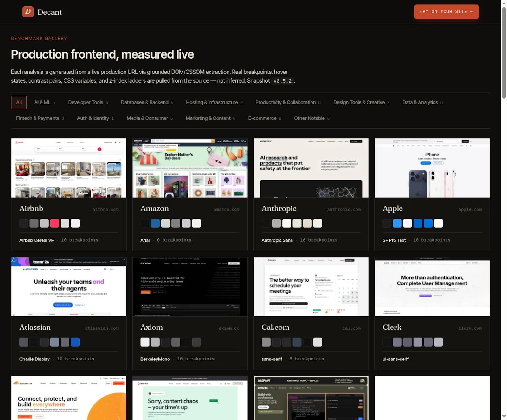Image resolution: width=507 pixels, height=420 pixels.
Task: Click the SF Pro Text font label
Action: pyautogui.click(x=394, y=240)
